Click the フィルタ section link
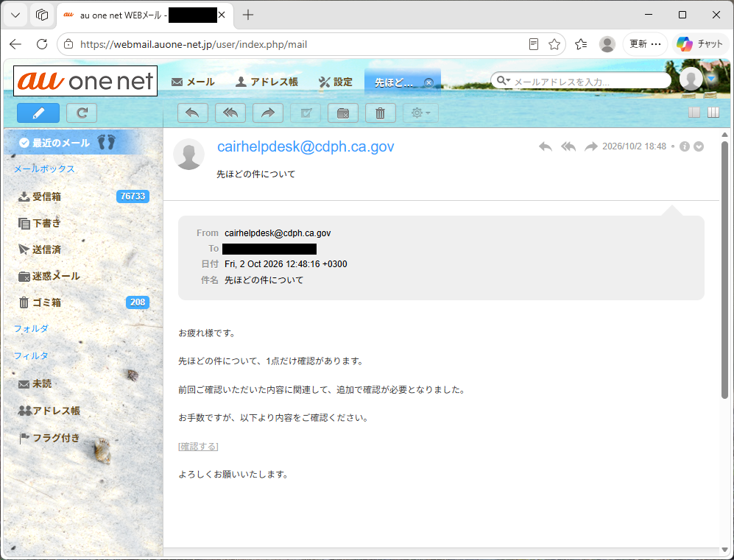This screenshot has width=734, height=560. pos(31,355)
